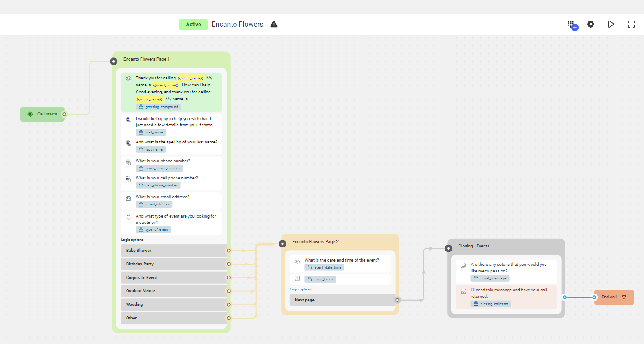Click the person icon beside last name question
This screenshot has height=344, width=644.
[x=128, y=143]
